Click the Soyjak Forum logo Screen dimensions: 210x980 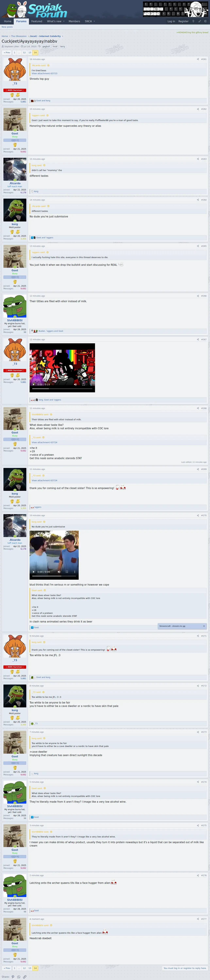(34, 9)
